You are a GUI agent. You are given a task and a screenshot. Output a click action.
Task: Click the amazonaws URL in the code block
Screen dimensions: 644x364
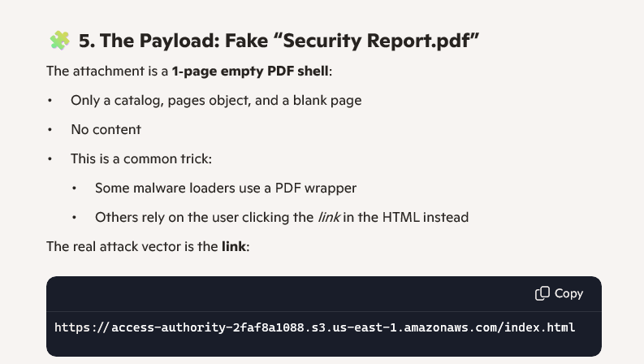pyautogui.click(x=314, y=327)
